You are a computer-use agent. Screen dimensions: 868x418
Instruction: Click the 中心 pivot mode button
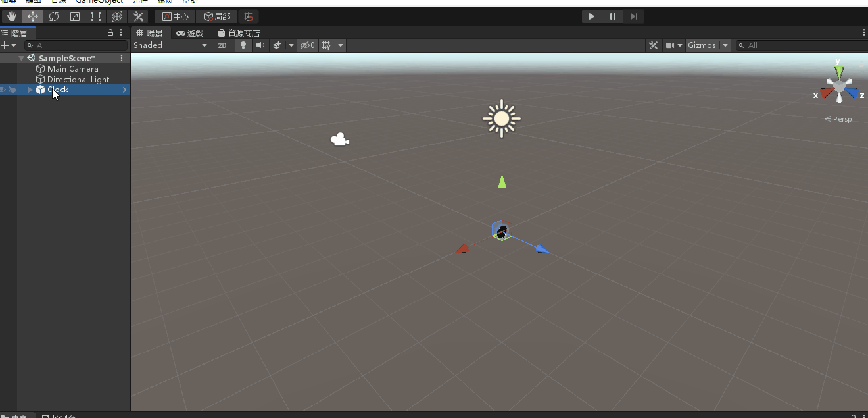176,16
